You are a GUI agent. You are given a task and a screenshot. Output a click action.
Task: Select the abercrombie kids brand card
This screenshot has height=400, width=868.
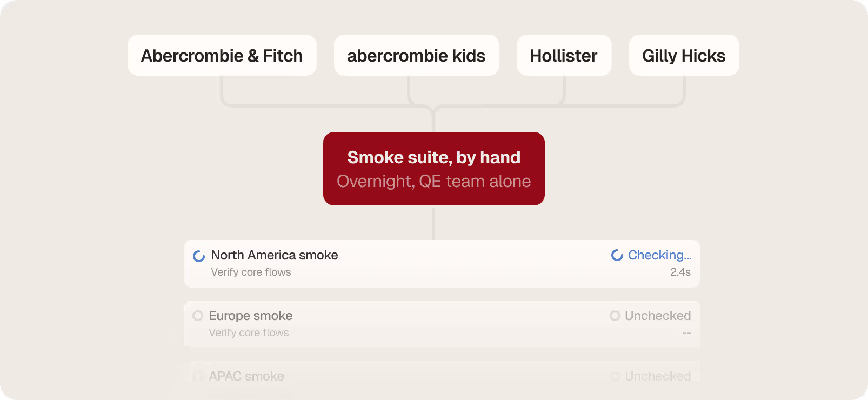coord(416,55)
